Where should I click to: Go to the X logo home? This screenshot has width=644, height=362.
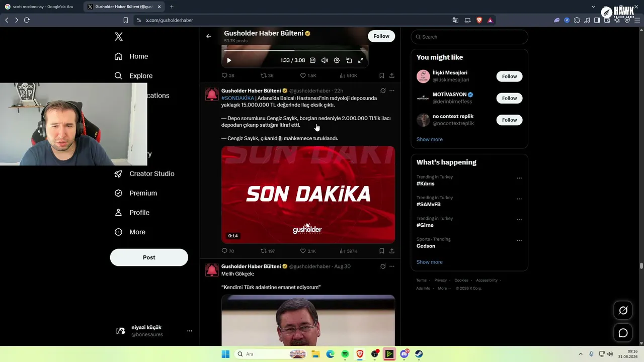pos(119,37)
